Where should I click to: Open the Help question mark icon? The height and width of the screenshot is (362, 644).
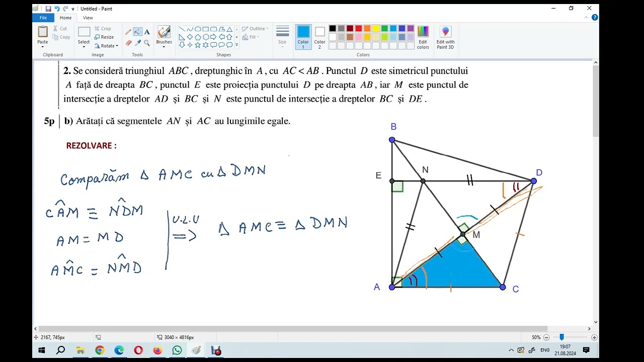[x=595, y=18]
